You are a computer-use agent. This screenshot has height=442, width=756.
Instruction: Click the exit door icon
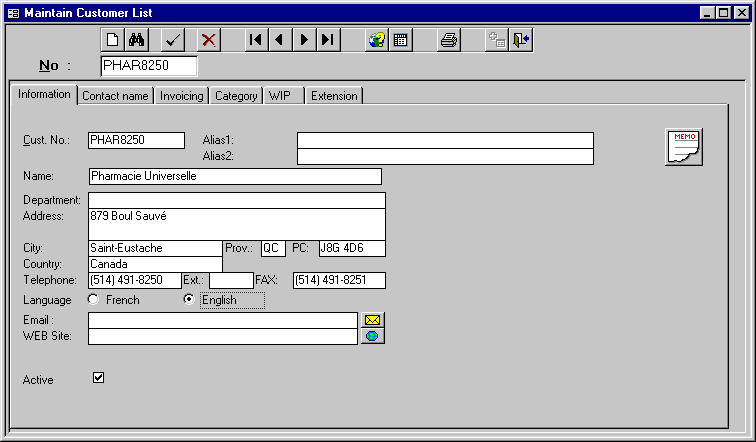[x=521, y=40]
